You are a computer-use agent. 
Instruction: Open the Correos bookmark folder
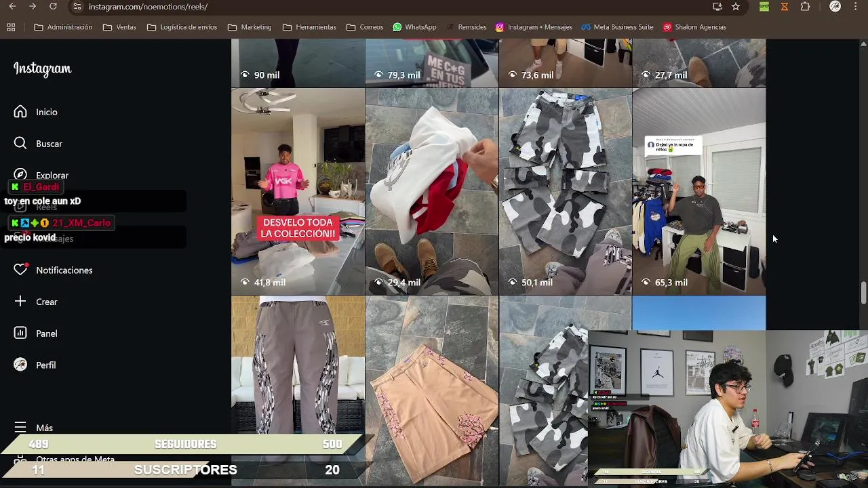click(x=365, y=27)
